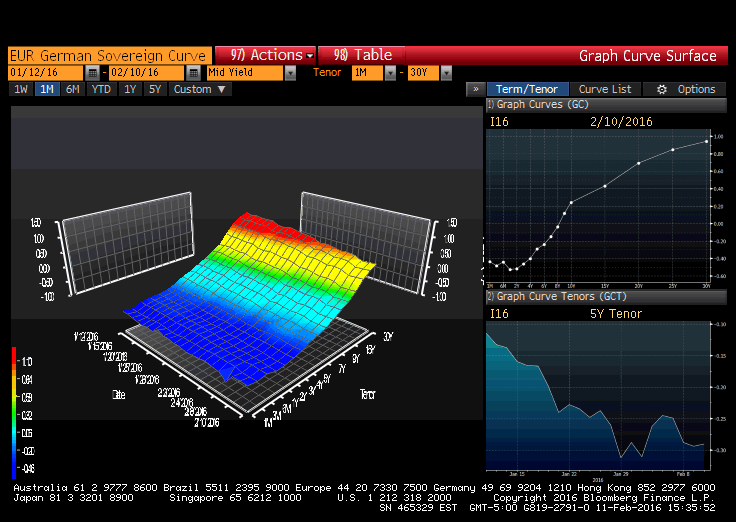Open the end date calendar picker icon
This screenshot has height=522, width=736.
tap(193, 73)
